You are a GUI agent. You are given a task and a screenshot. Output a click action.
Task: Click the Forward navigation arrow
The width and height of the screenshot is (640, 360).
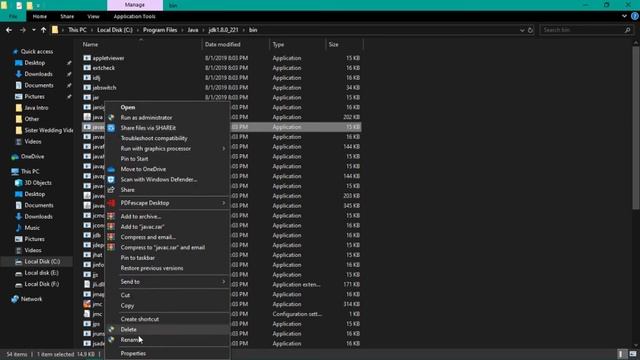click(22, 30)
